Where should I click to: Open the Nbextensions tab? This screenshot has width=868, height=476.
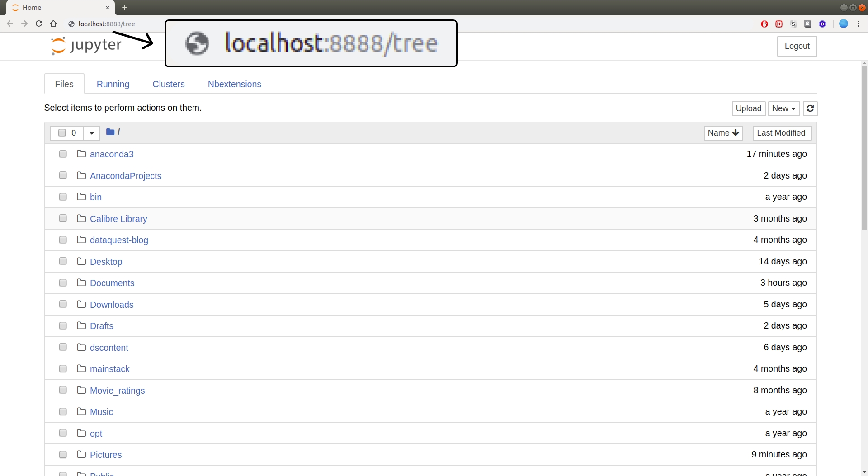(x=234, y=84)
